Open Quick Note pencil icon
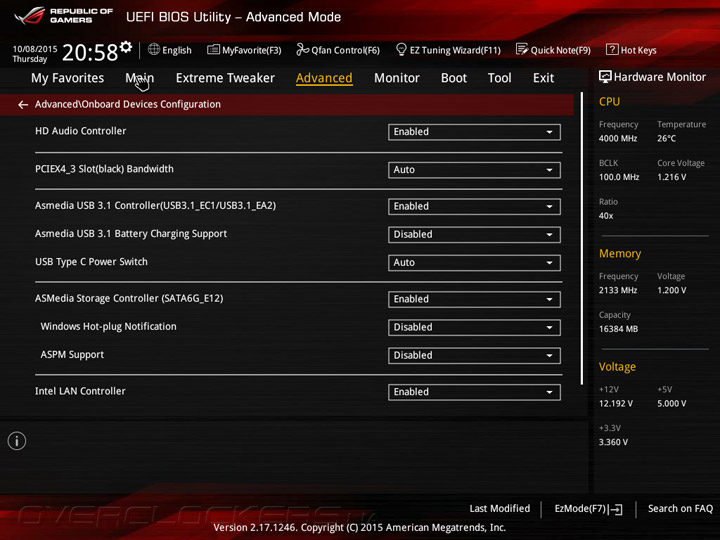The height and width of the screenshot is (540, 720). (x=522, y=49)
